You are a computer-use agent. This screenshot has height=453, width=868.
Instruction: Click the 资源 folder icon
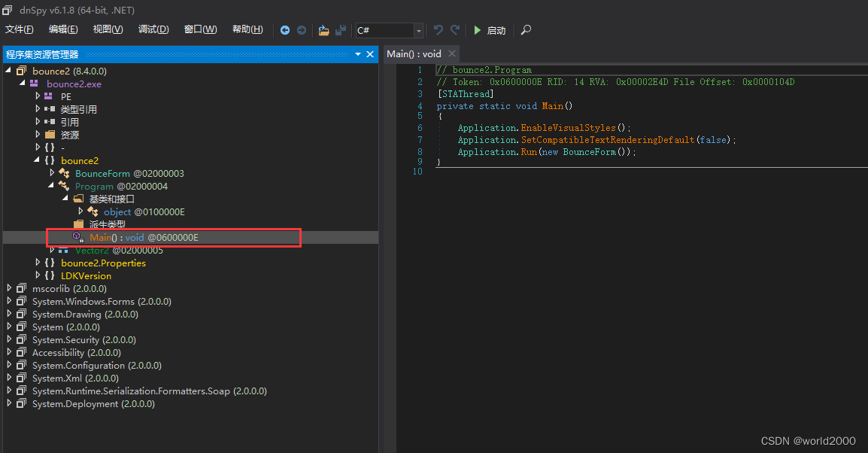click(50, 134)
